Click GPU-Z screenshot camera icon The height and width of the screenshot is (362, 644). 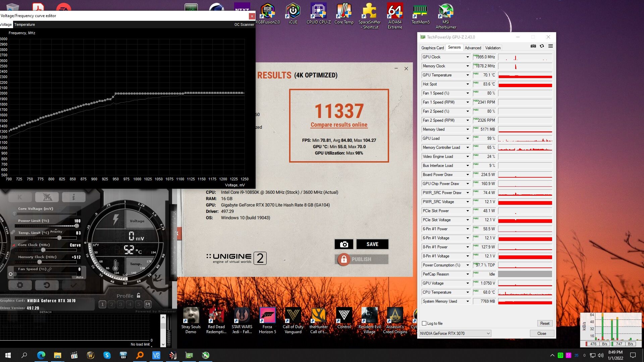(x=533, y=46)
